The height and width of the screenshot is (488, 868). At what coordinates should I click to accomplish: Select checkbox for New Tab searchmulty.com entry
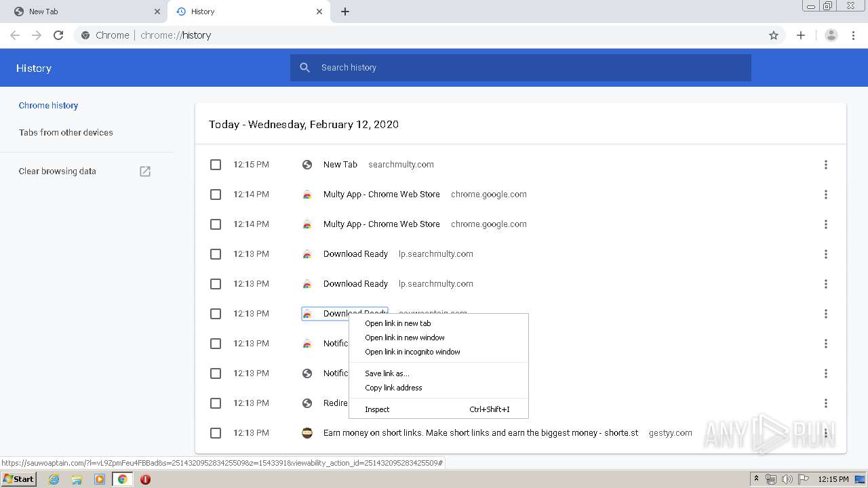[216, 165]
